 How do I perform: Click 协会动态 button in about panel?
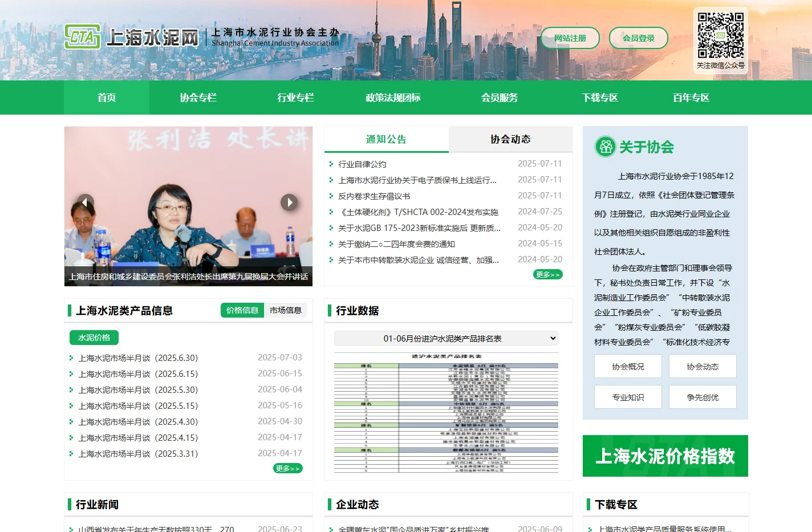click(703, 366)
